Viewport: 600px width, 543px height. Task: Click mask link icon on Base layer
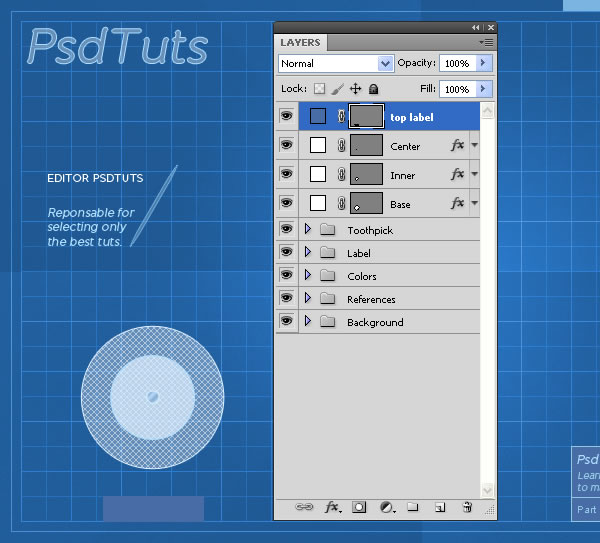[342, 203]
